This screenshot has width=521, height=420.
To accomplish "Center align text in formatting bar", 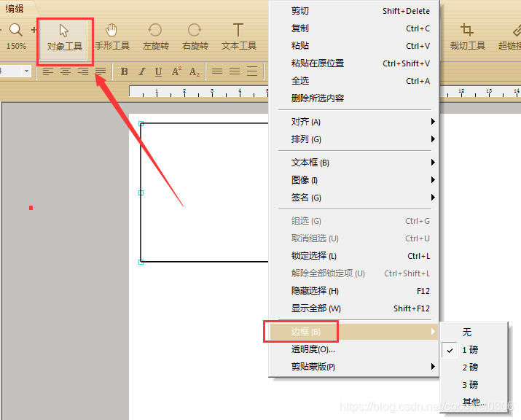I will click(x=66, y=71).
